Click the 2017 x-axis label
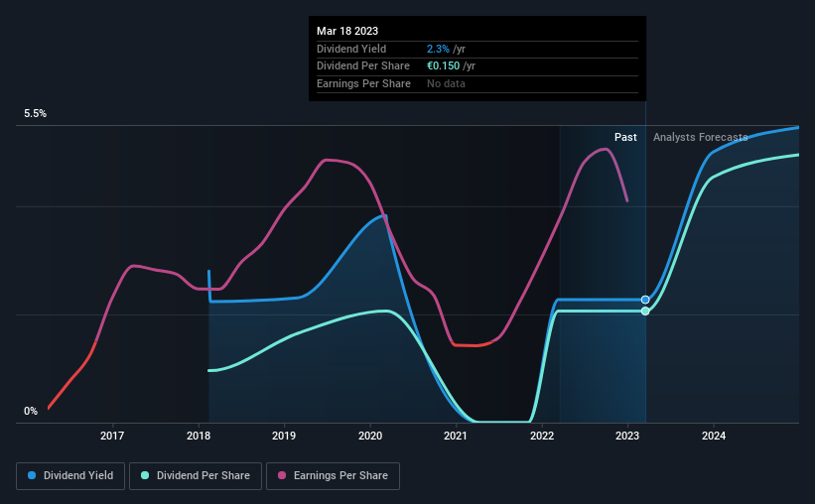815x504 pixels. click(112, 436)
